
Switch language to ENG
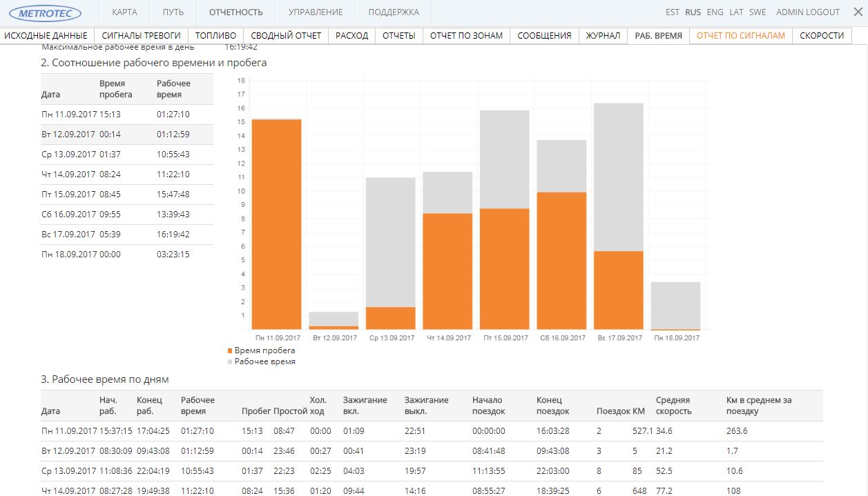click(715, 12)
